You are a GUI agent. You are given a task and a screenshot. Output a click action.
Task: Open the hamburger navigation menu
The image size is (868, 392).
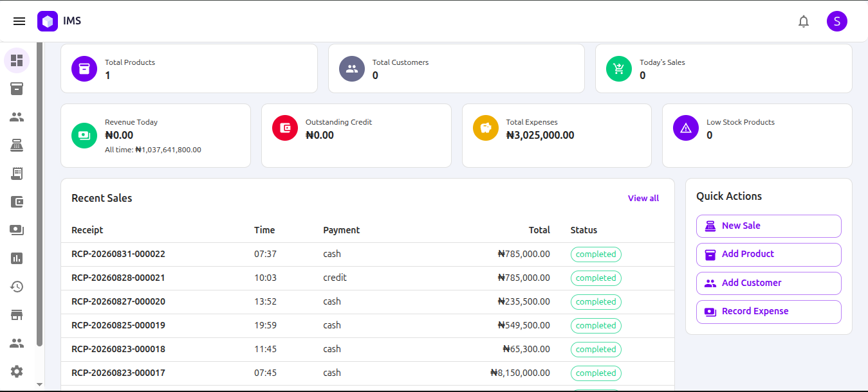coord(19,21)
